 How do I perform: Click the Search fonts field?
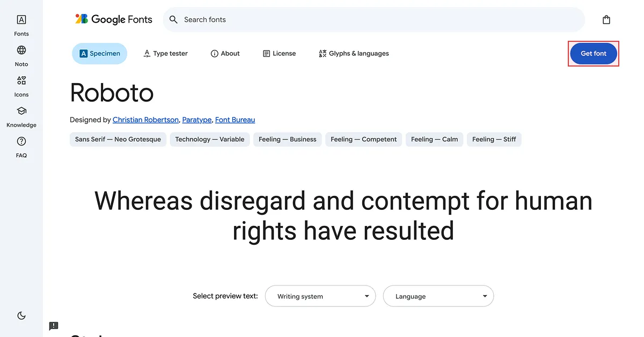click(376, 20)
